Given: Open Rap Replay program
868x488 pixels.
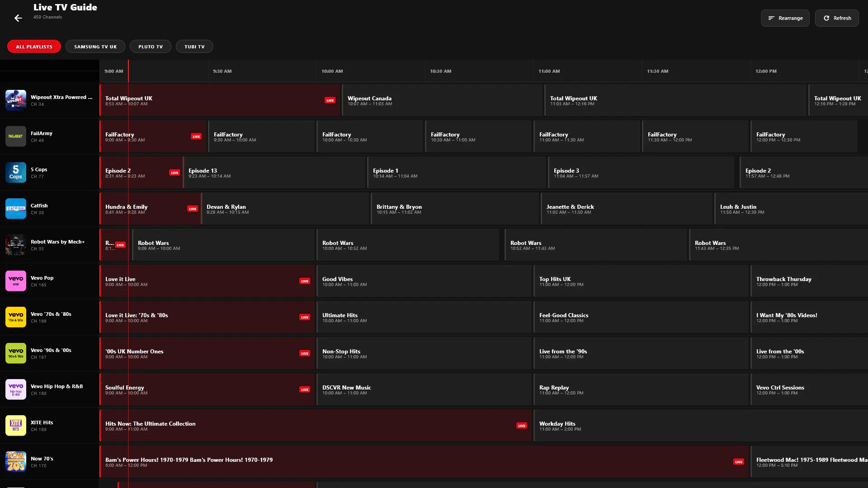Looking at the screenshot, I should (x=641, y=389).
